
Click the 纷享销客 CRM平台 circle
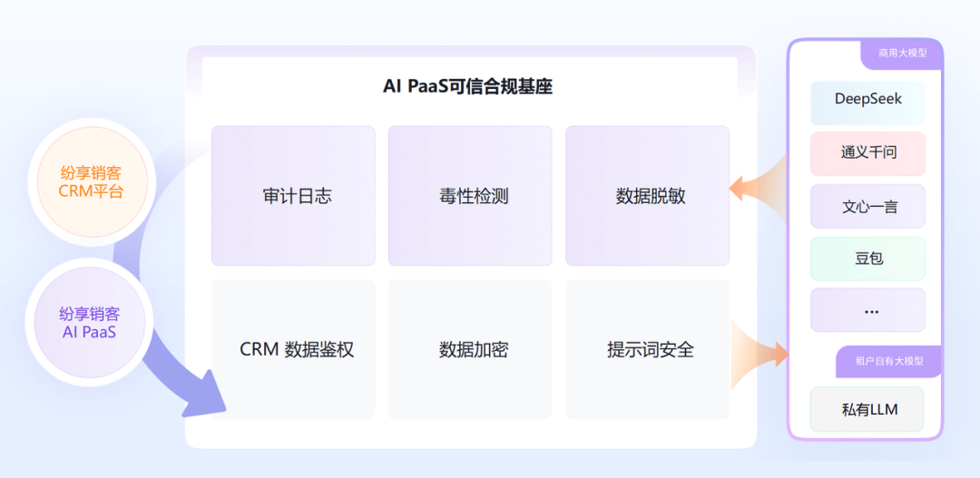(x=92, y=181)
